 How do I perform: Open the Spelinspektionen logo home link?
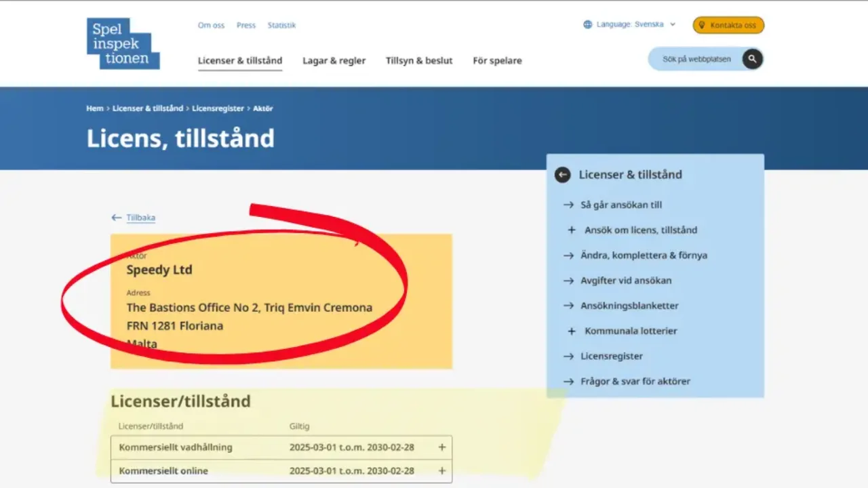click(123, 43)
